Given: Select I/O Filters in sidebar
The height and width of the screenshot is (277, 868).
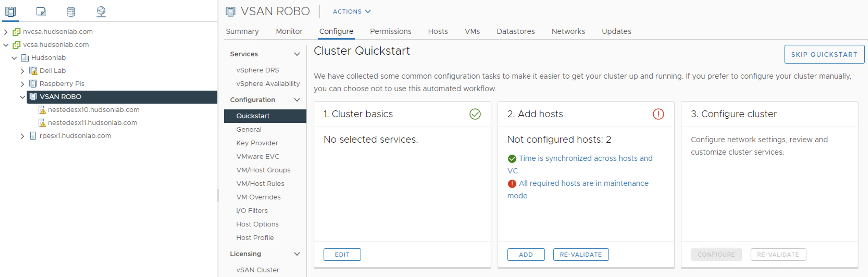Looking at the screenshot, I should tap(252, 210).
